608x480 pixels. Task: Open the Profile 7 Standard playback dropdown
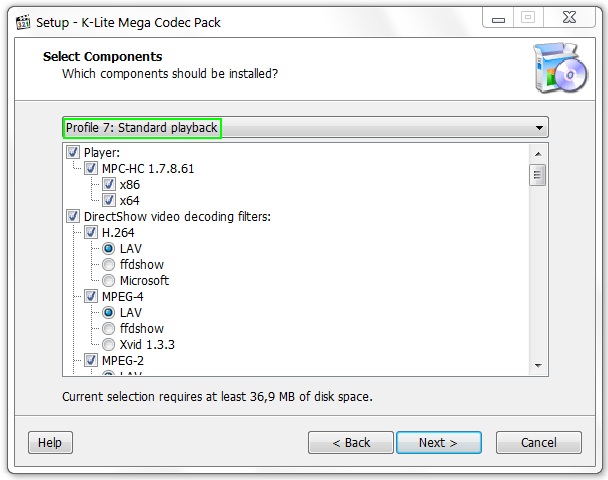coord(305,128)
